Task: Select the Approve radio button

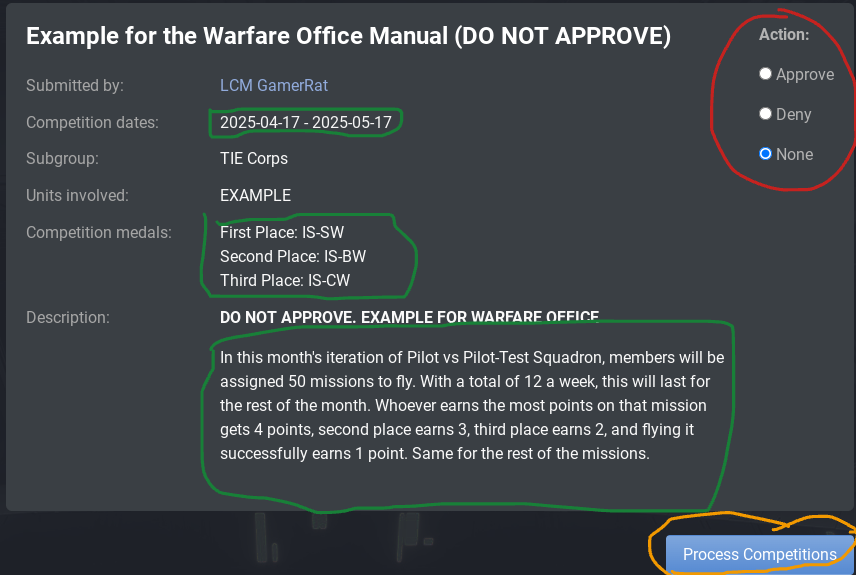Action: (x=766, y=74)
